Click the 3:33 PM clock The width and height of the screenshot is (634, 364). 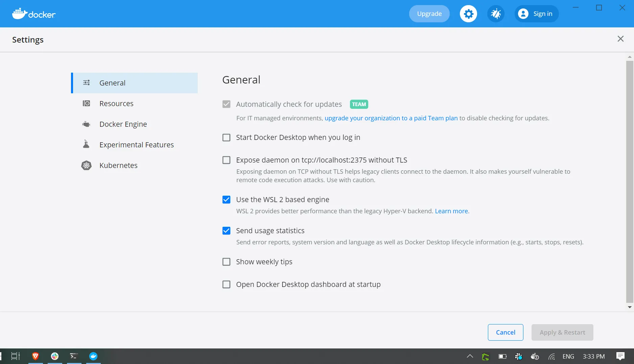(x=594, y=356)
